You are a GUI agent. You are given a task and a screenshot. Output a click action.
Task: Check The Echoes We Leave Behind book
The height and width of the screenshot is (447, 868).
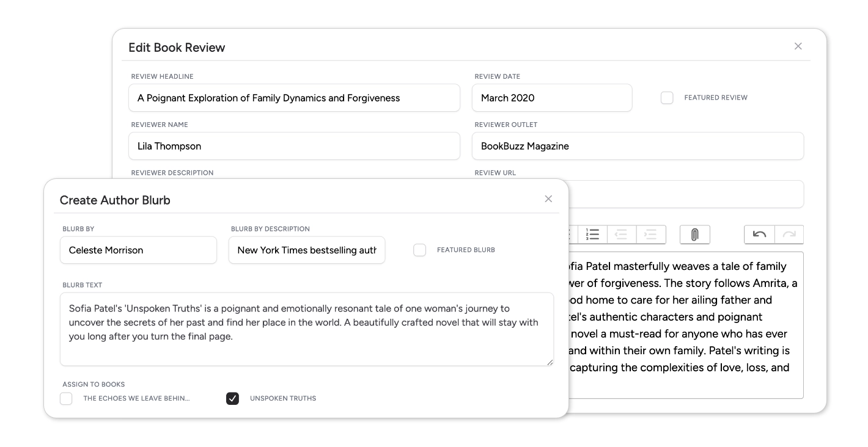coord(66,399)
